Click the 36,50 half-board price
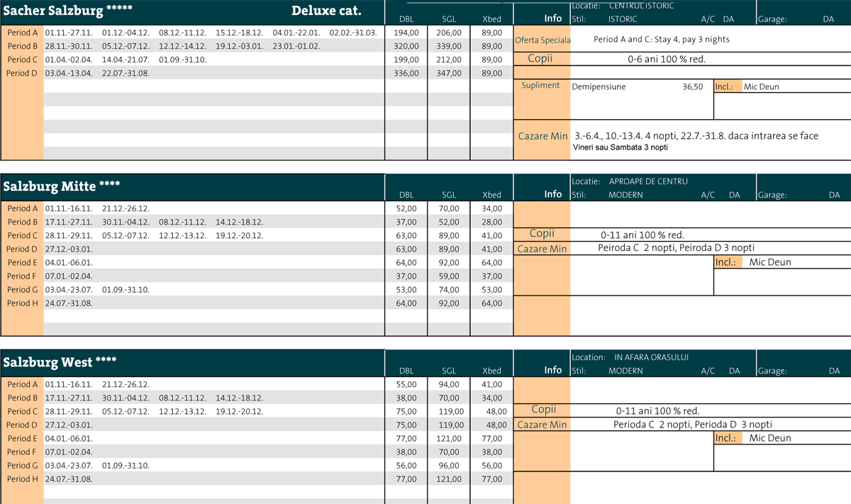This screenshot has height=504, width=851. [x=692, y=87]
